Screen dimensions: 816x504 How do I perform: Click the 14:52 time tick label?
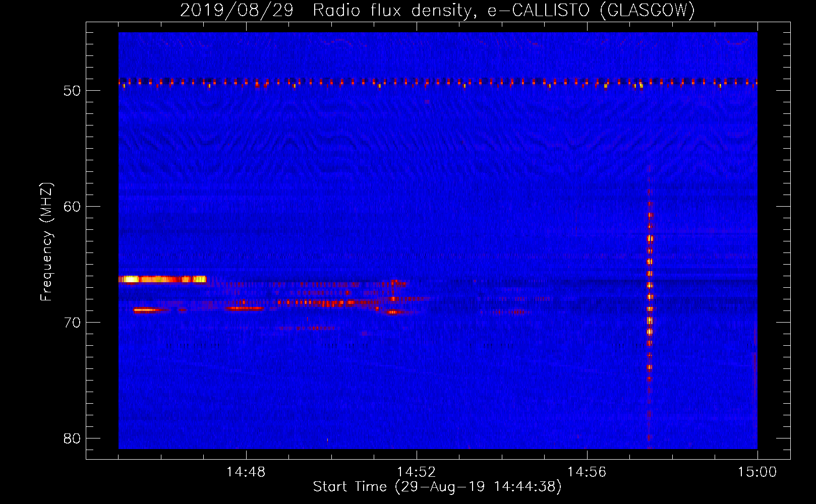417,472
